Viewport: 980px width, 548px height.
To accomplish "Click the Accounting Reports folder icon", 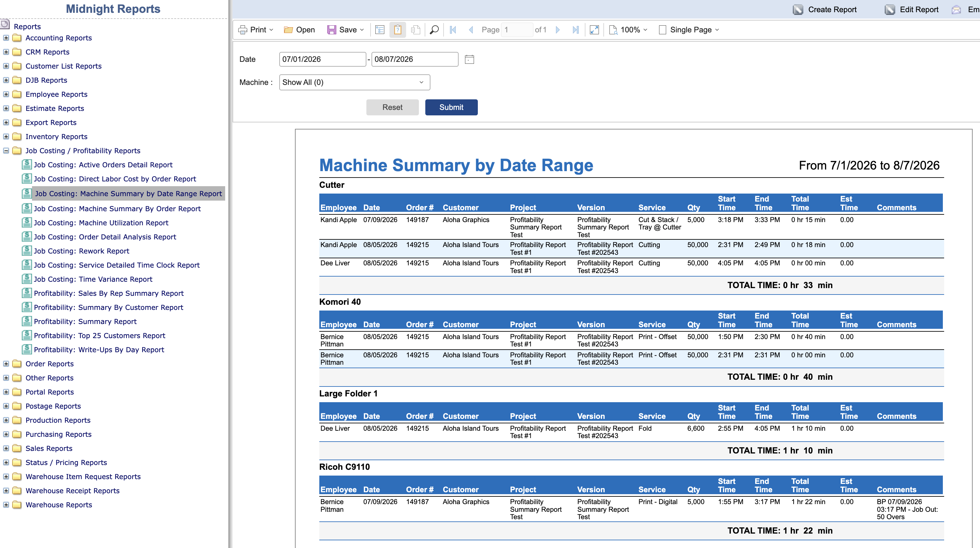I will click(x=17, y=38).
